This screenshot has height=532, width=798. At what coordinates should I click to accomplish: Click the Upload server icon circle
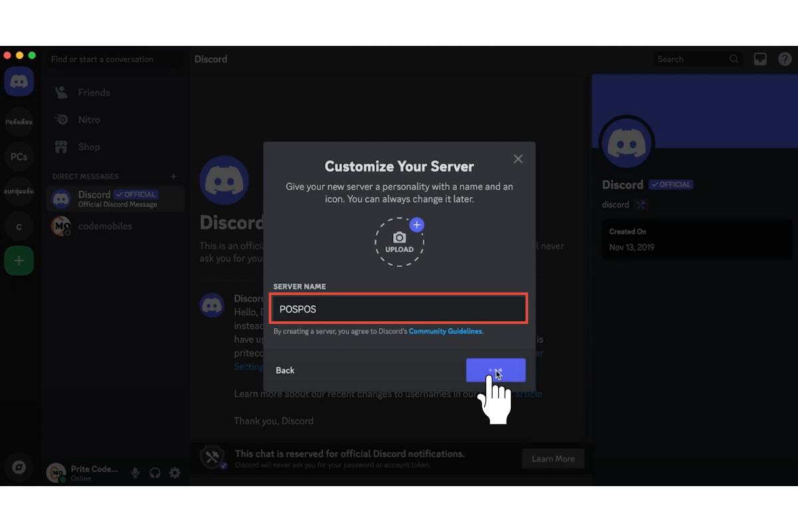(x=399, y=242)
